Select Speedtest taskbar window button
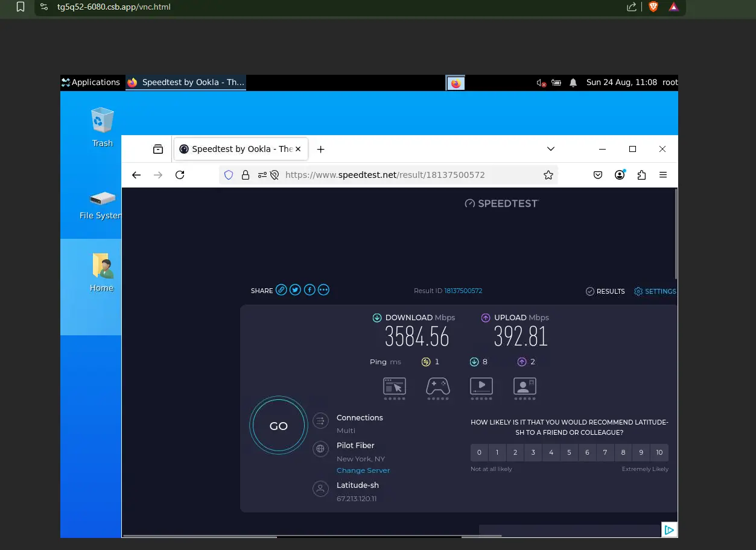 point(186,83)
